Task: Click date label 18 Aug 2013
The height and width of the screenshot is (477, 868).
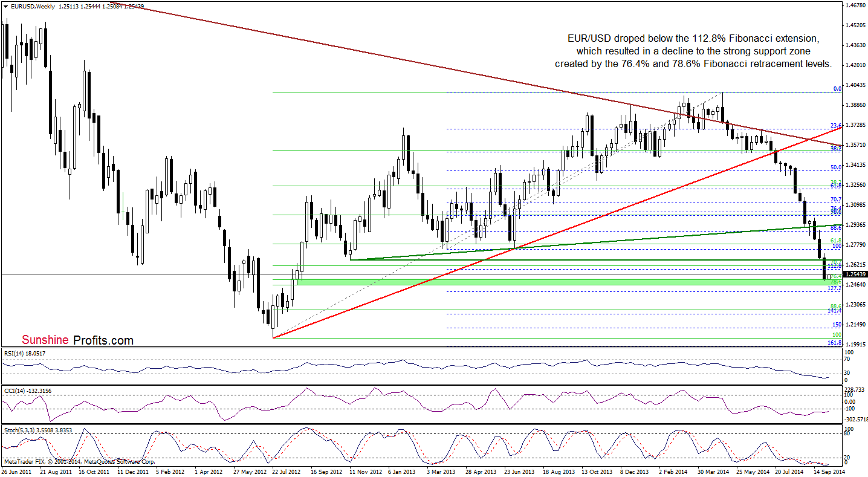Action: coord(558,471)
